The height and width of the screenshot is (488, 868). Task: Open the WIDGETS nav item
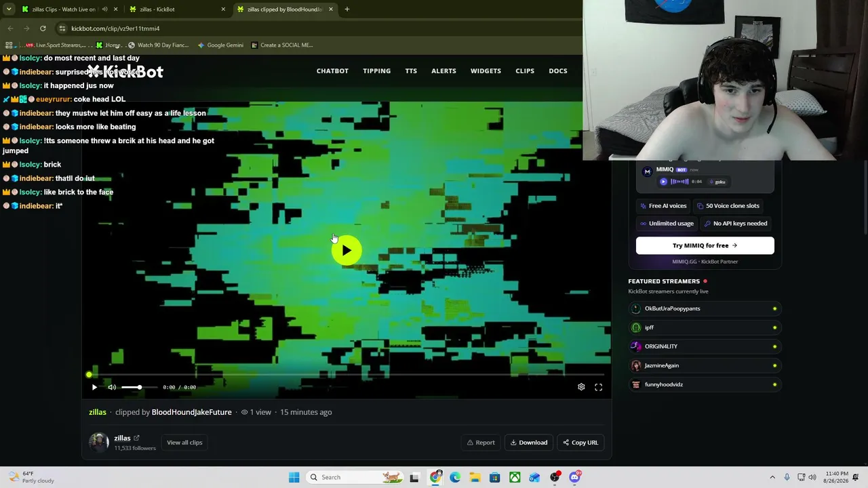tap(486, 70)
